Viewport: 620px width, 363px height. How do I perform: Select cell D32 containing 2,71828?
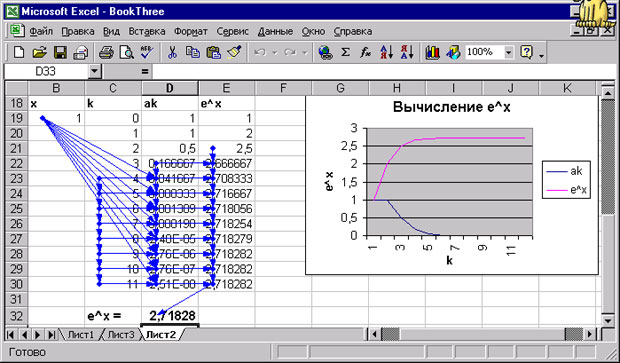click(x=170, y=316)
